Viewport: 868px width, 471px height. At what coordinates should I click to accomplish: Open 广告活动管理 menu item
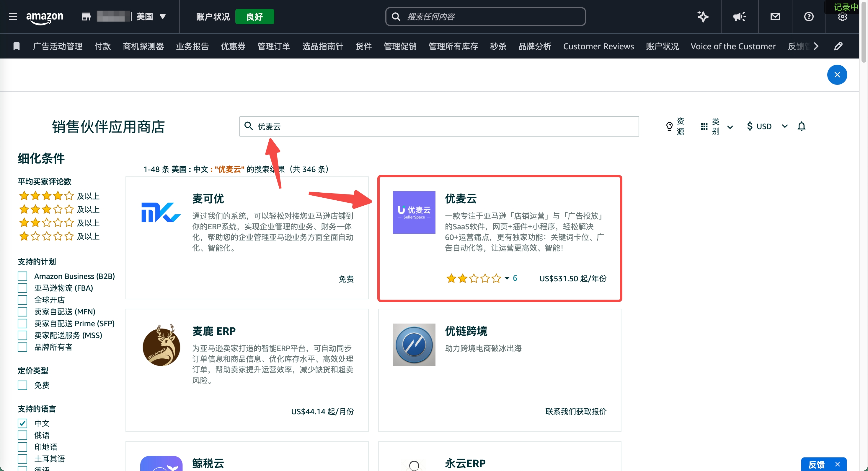(x=58, y=46)
